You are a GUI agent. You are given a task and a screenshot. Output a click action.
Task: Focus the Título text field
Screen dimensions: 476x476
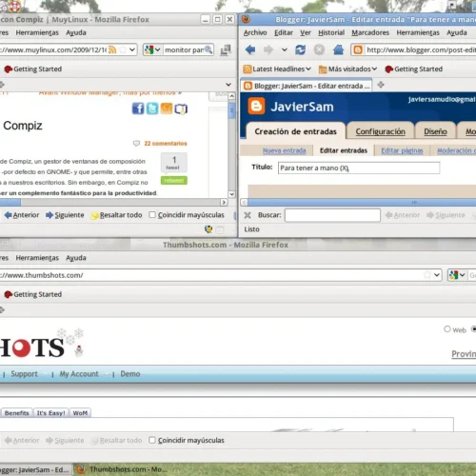359,168
